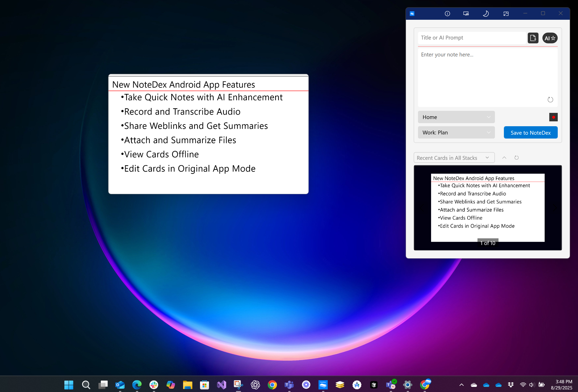Image resolution: width=578 pixels, height=392 pixels.
Task: Open the Settings gear in the taskbar
Action: pyautogui.click(x=408, y=385)
